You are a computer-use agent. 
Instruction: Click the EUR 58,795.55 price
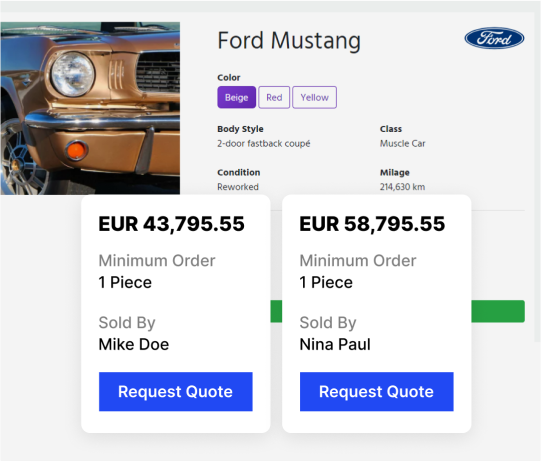(372, 224)
